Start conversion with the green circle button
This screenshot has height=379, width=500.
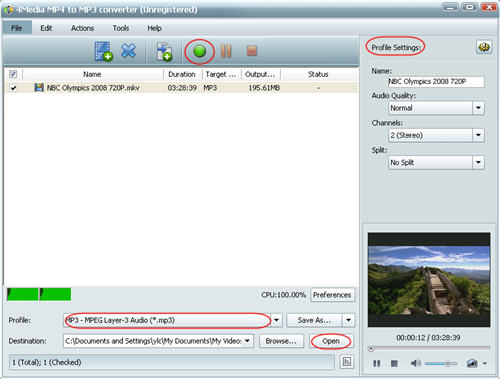tap(199, 51)
